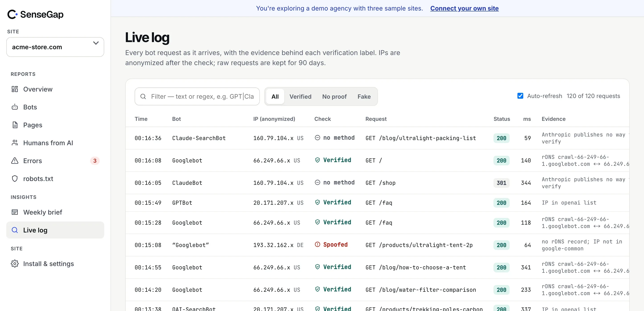Open the Humans from AI report
Viewport: 644px width, 311px height.
tap(55, 143)
